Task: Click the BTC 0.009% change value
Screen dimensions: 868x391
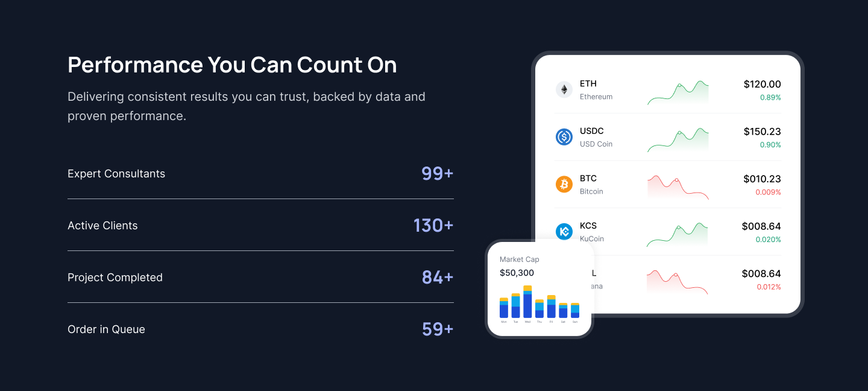Action: pyautogui.click(x=768, y=192)
